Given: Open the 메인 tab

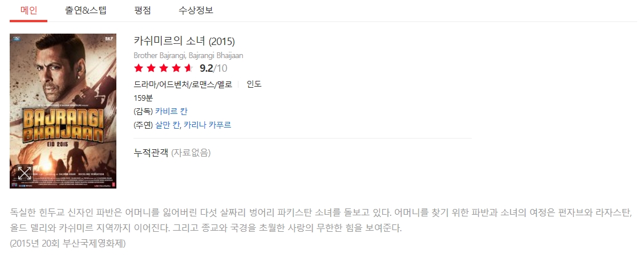Looking at the screenshot, I should (x=29, y=10).
